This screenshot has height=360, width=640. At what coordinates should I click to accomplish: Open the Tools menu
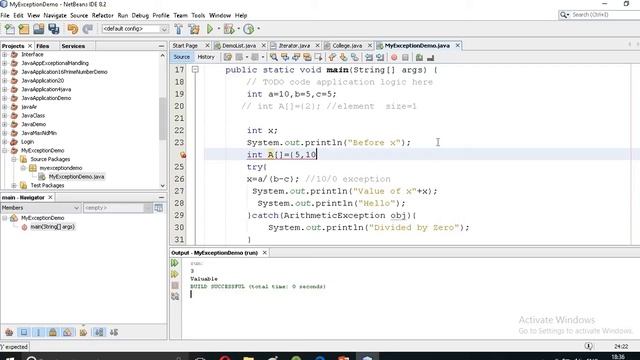(198, 16)
